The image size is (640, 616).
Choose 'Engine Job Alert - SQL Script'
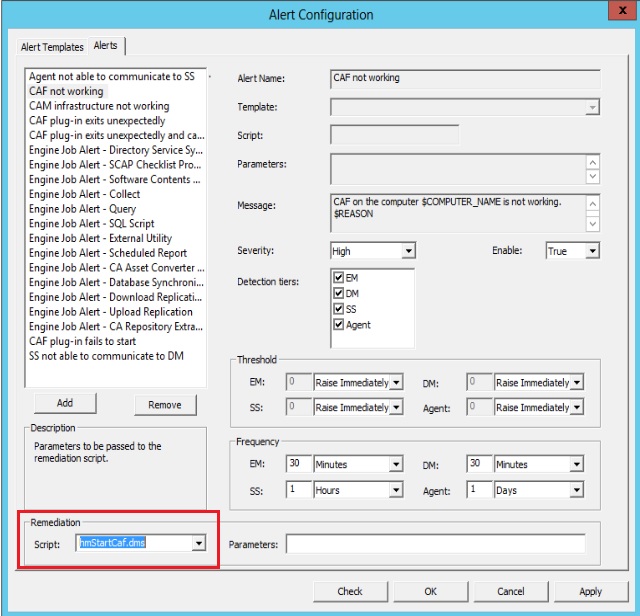[x=92, y=224]
